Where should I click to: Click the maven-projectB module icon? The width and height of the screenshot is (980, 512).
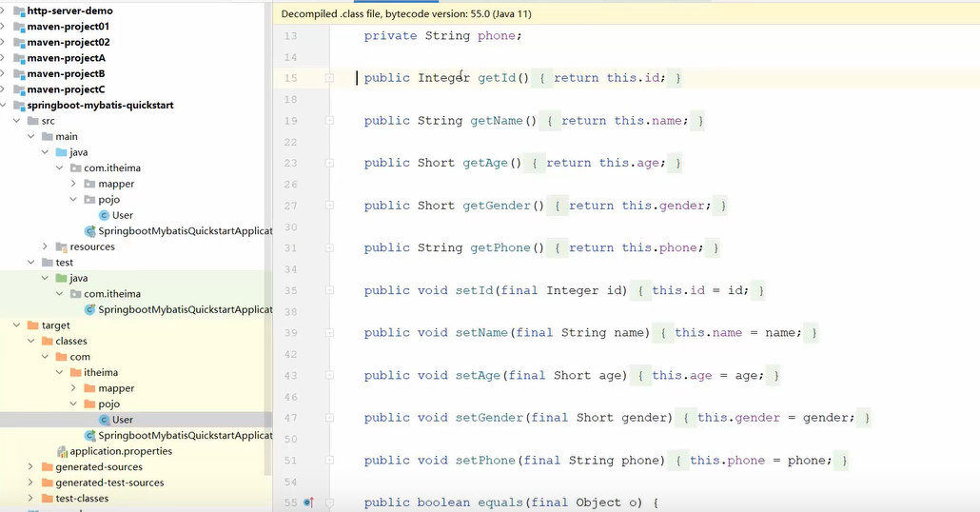[x=19, y=73]
